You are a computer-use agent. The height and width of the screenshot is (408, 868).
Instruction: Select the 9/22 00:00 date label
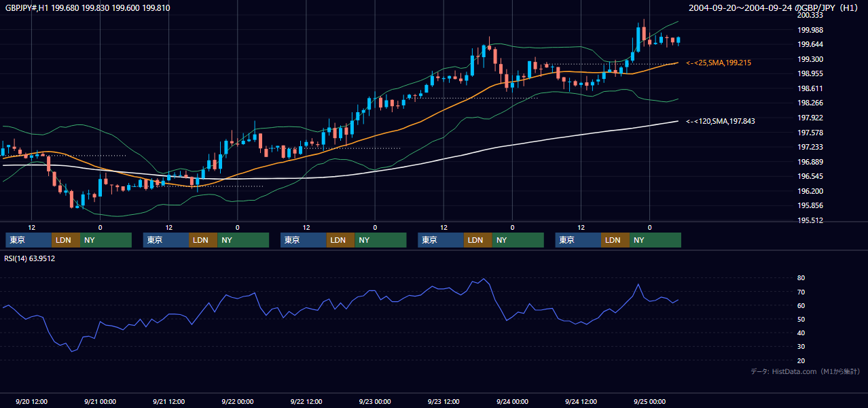tap(238, 401)
